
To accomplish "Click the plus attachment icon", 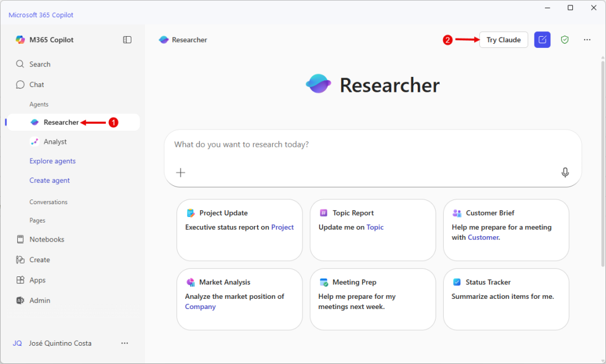I will (x=180, y=172).
